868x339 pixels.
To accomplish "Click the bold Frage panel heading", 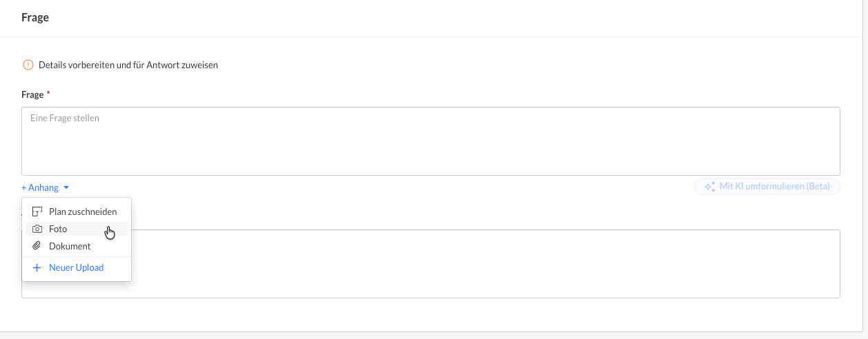I will tap(35, 18).
